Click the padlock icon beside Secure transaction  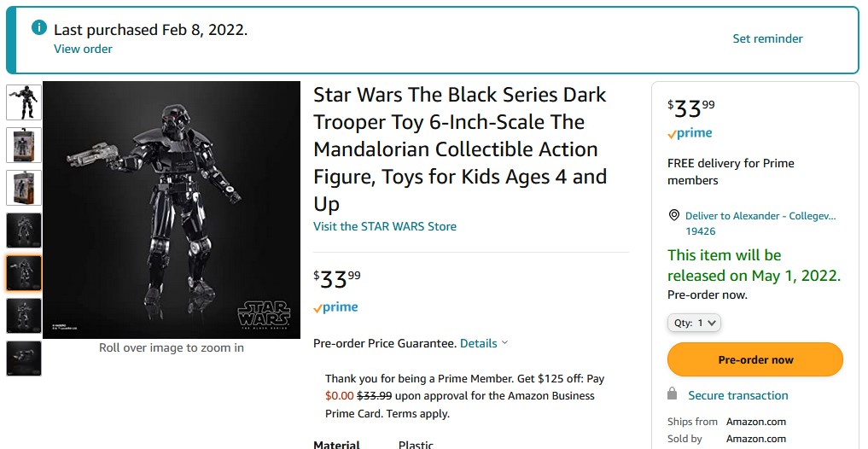[673, 394]
